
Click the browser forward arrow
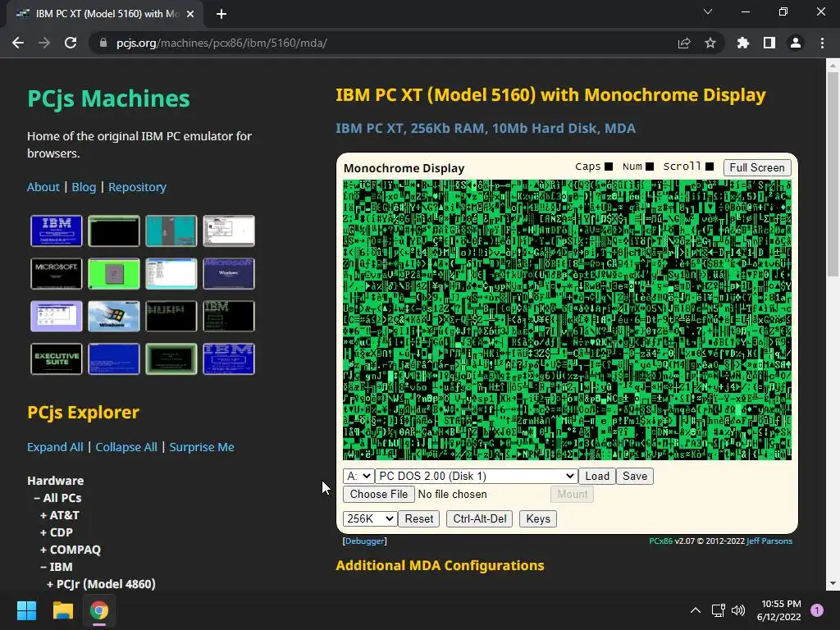click(x=44, y=43)
